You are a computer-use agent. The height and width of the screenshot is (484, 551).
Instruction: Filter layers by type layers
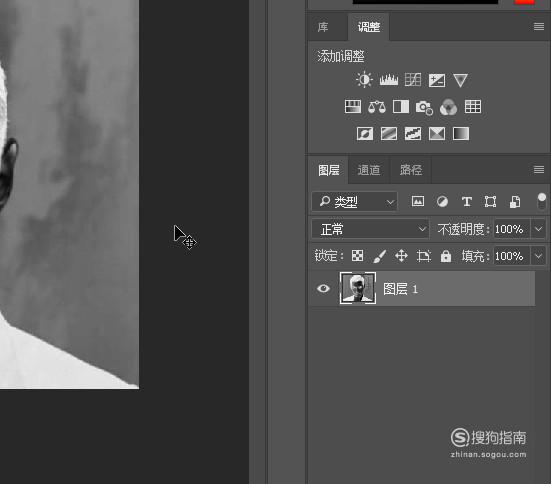[x=467, y=202]
